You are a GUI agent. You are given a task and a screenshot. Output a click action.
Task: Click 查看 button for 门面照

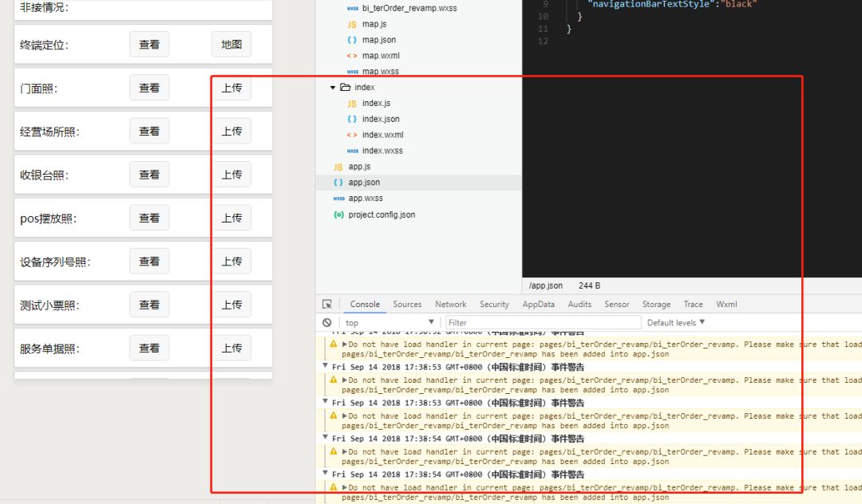point(149,88)
